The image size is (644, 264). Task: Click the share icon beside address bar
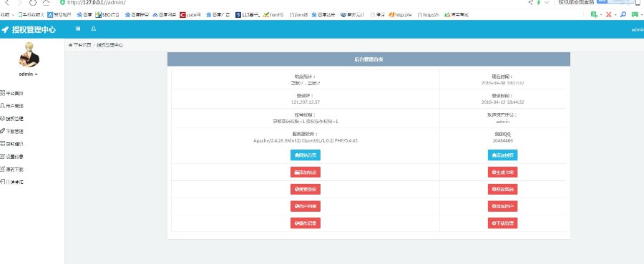click(531, 2)
